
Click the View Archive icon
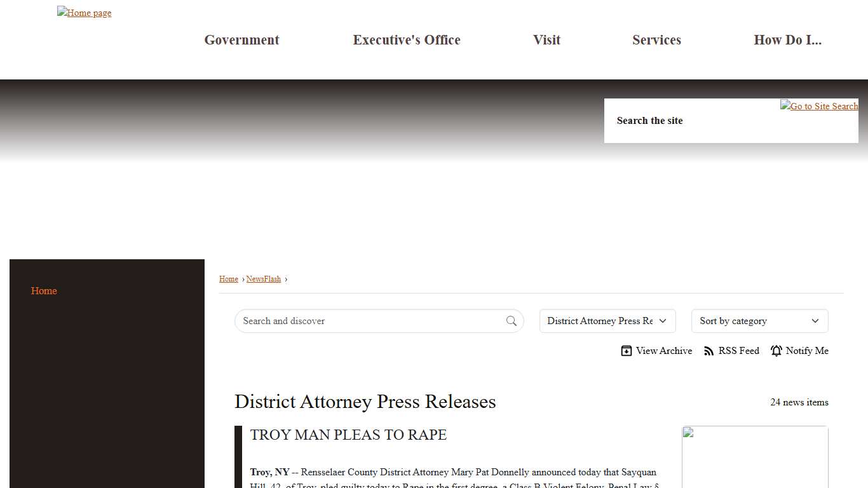627,351
